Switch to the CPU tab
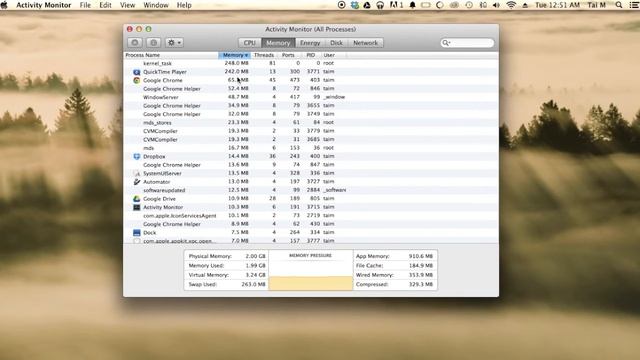The height and width of the screenshot is (360, 640). coord(249,43)
